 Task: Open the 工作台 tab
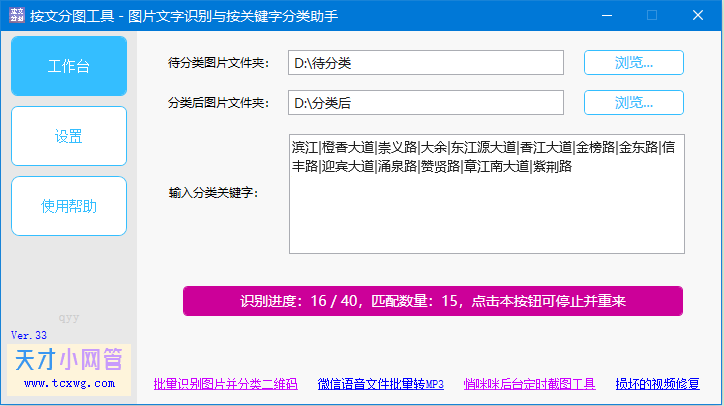pos(69,67)
